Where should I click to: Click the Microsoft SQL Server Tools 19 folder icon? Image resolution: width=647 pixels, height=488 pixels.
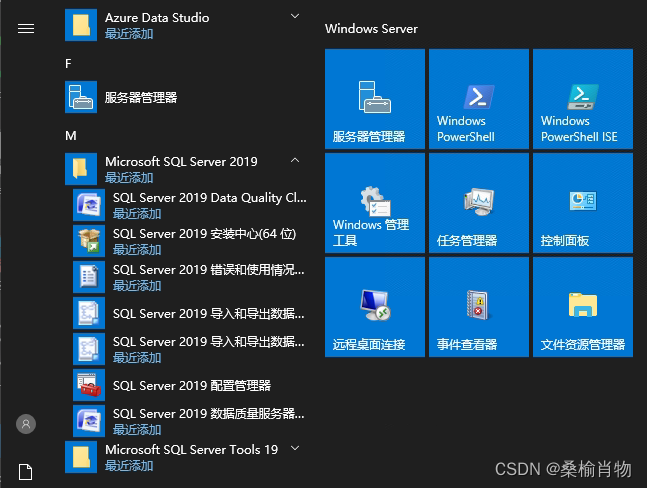(81, 457)
